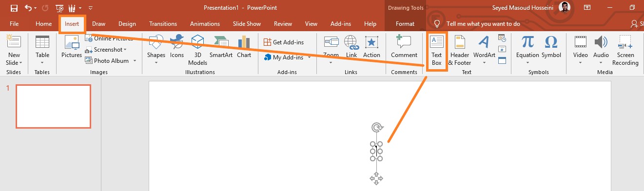Insert Date & Time small icon

(x=502, y=38)
